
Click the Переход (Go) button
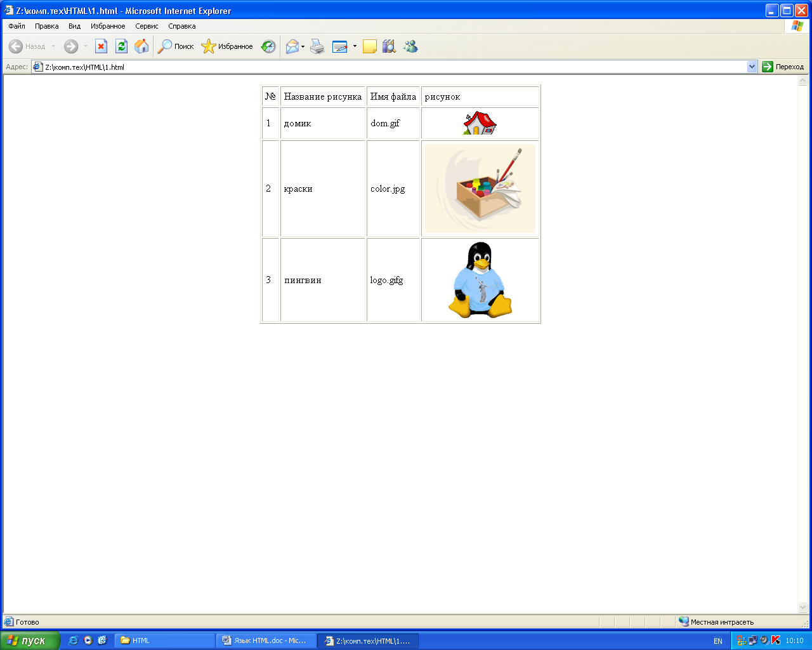coord(783,67)
